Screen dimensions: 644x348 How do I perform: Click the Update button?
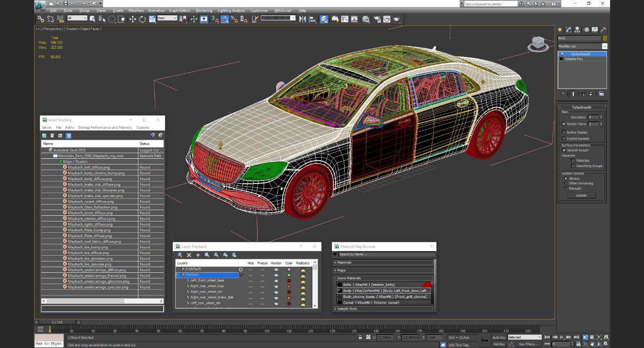pyautogui.click(x=581, y=195)
